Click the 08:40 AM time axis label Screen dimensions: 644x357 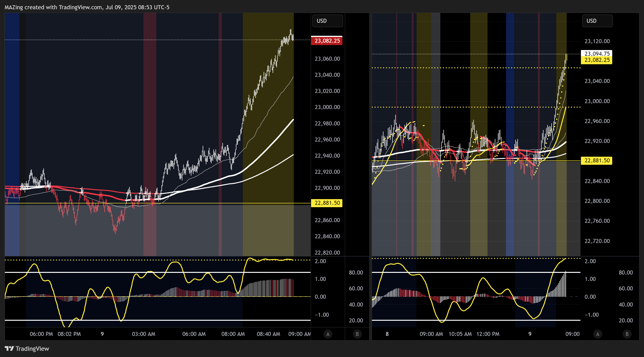(268, 334)
